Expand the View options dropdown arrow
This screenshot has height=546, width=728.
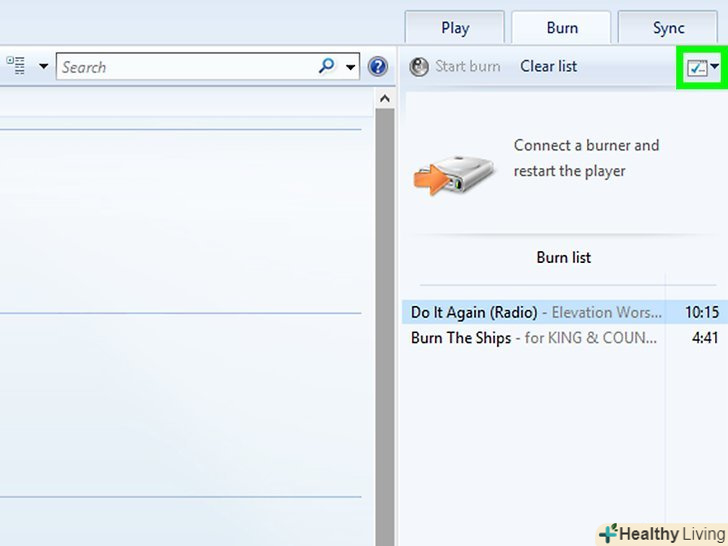coord(44,66)
